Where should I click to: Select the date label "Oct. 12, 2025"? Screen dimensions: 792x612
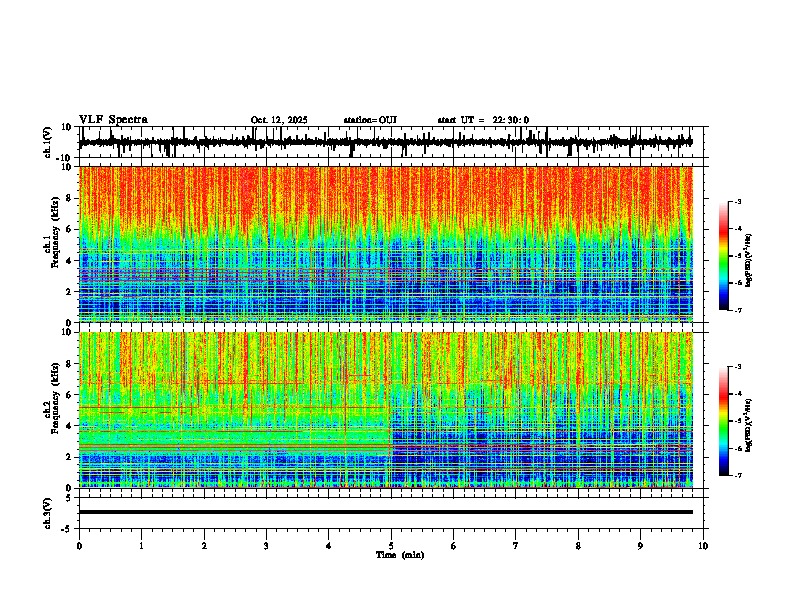(279, 120)
